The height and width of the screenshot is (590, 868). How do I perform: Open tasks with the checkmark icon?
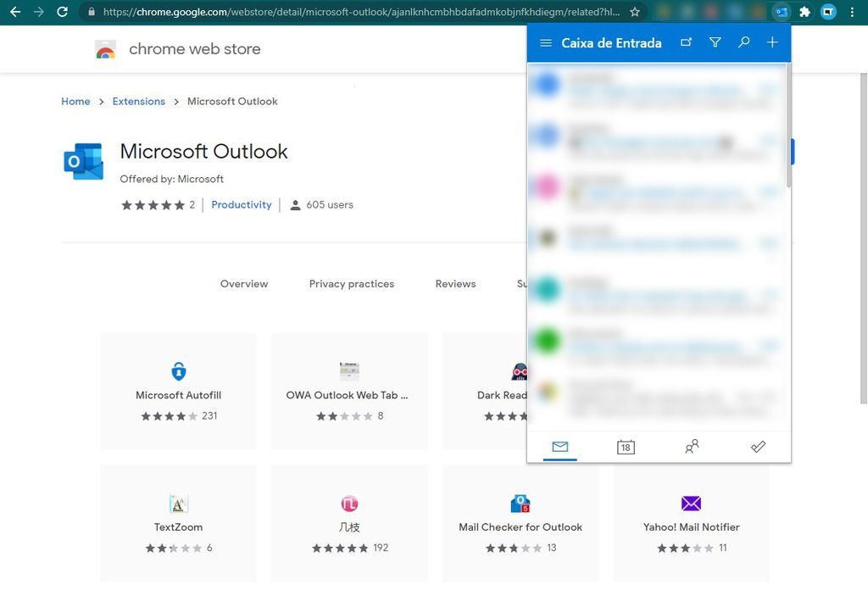point(758,447)
